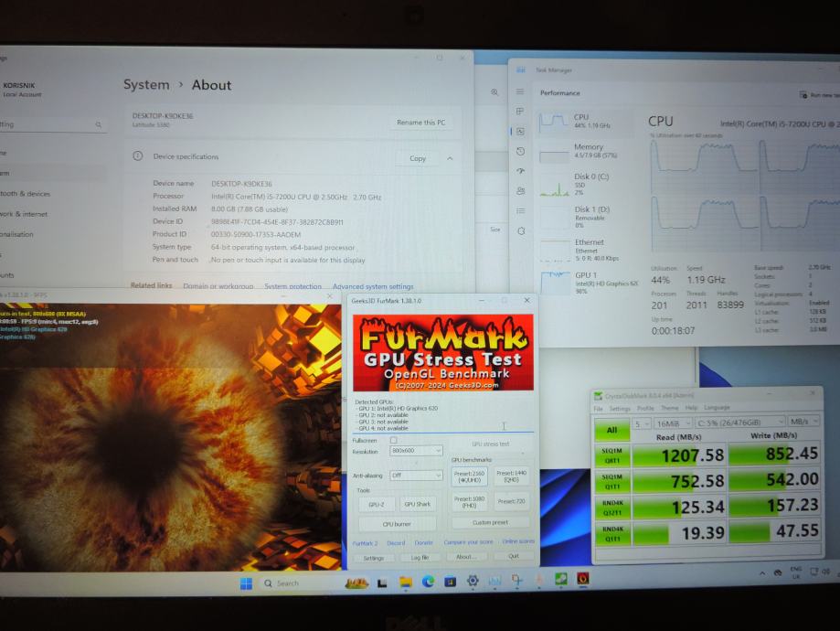The height and width of the screenshot is (631, 840).
Task: Click the blue store-like taskbar icon
Action: click(450, 581)
